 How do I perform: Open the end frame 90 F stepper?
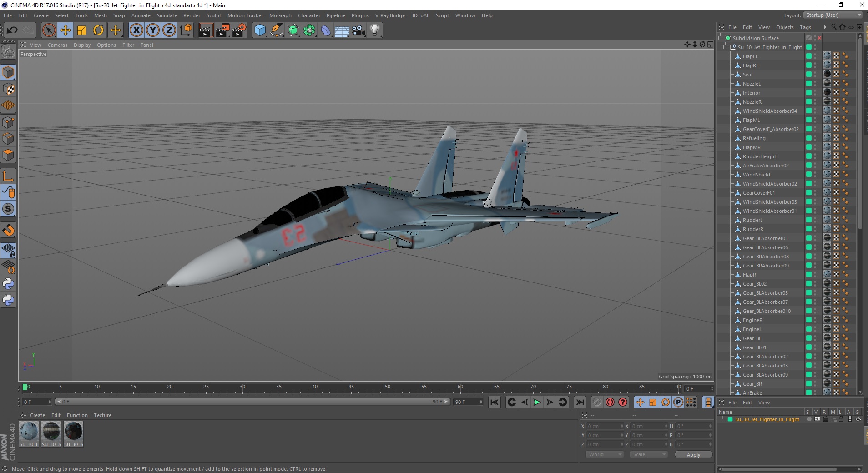(481, 402)
